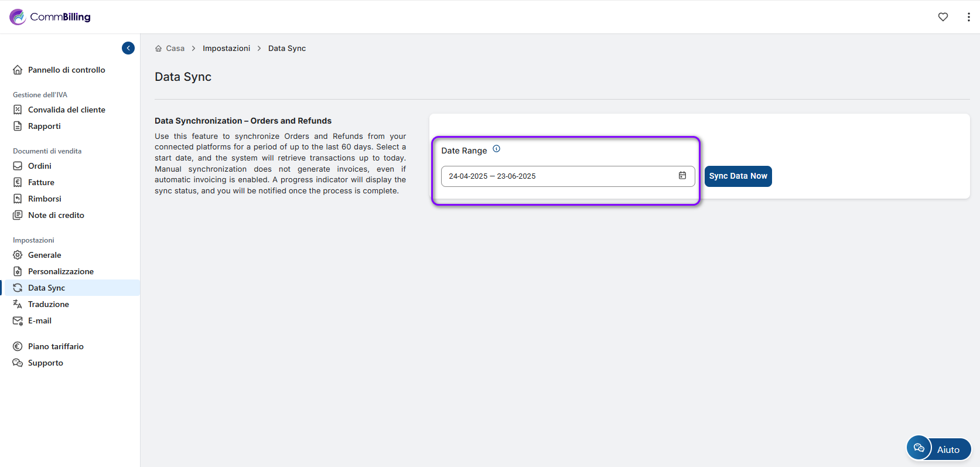Open Rimborsi from the sidebar

[45, 199]
